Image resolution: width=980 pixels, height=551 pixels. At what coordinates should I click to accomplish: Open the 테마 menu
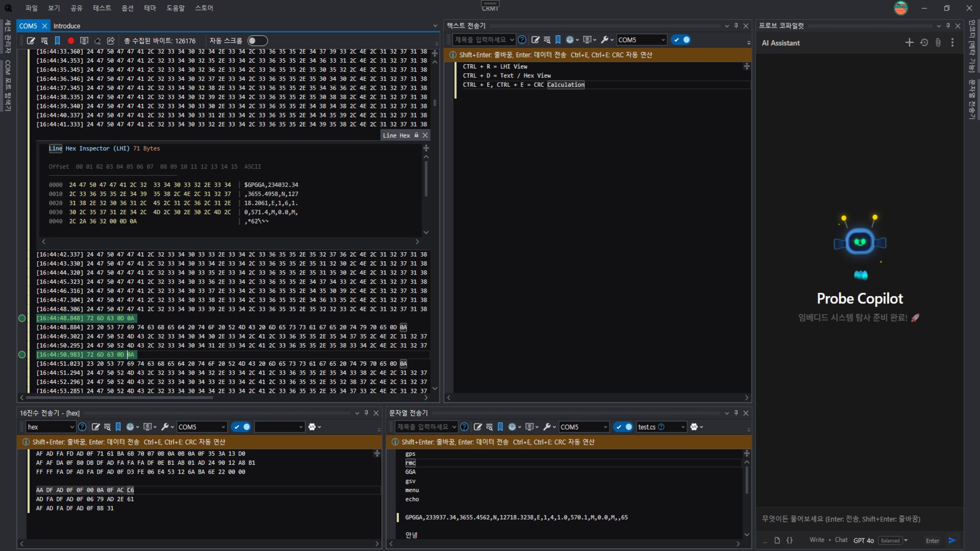[x=150, y=8]
